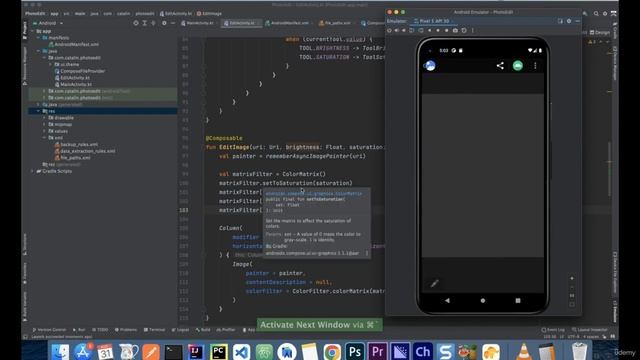
Task: Expand the mipmap folder
Action: tap(44, 124)
